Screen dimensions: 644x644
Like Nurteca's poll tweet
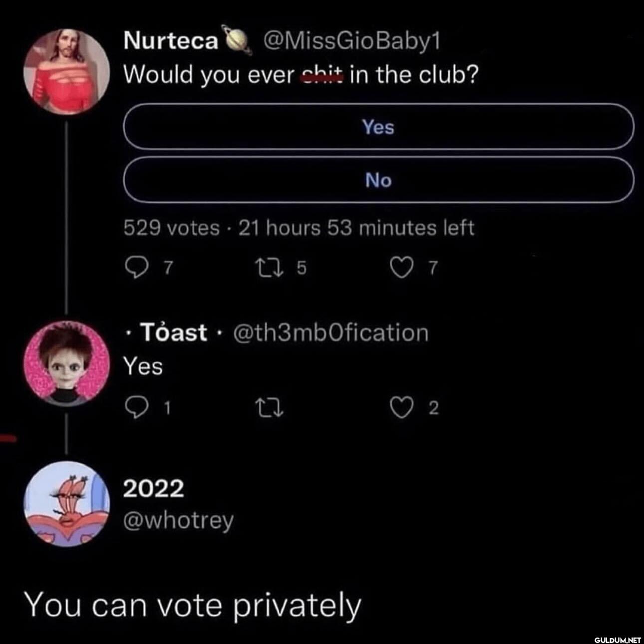(399, 269)
